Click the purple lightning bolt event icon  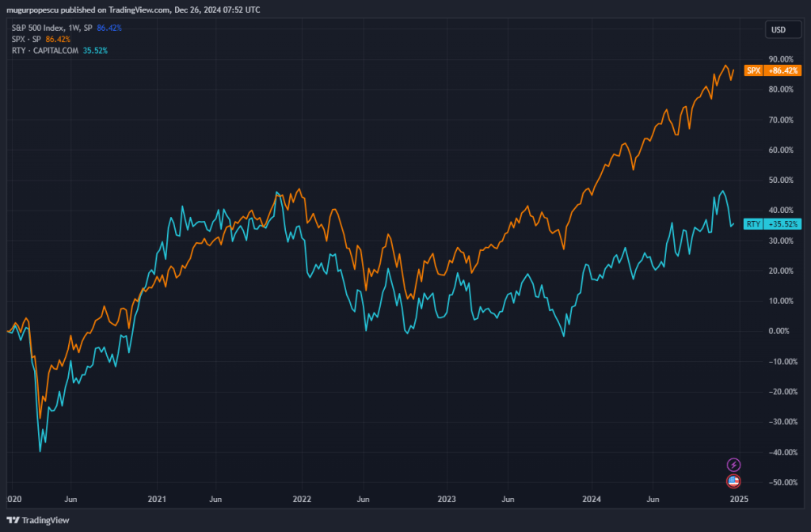tap(733, 465)
